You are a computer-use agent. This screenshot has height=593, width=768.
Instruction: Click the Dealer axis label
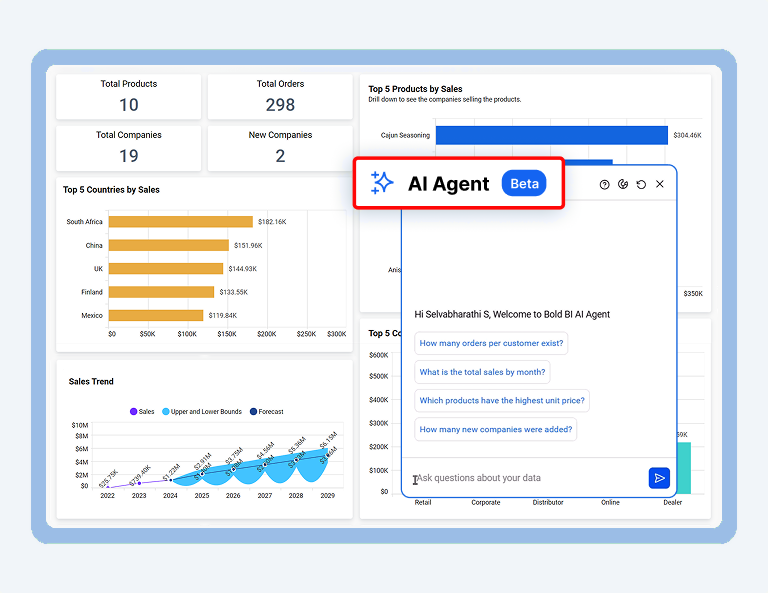tap(672, 502)
